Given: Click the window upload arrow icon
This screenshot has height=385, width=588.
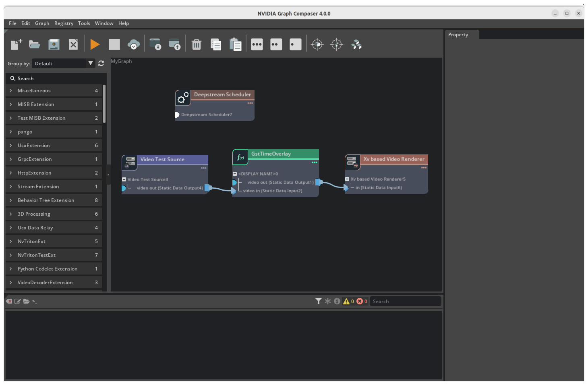Looking at the screenshot, I should tap(174, 44).
